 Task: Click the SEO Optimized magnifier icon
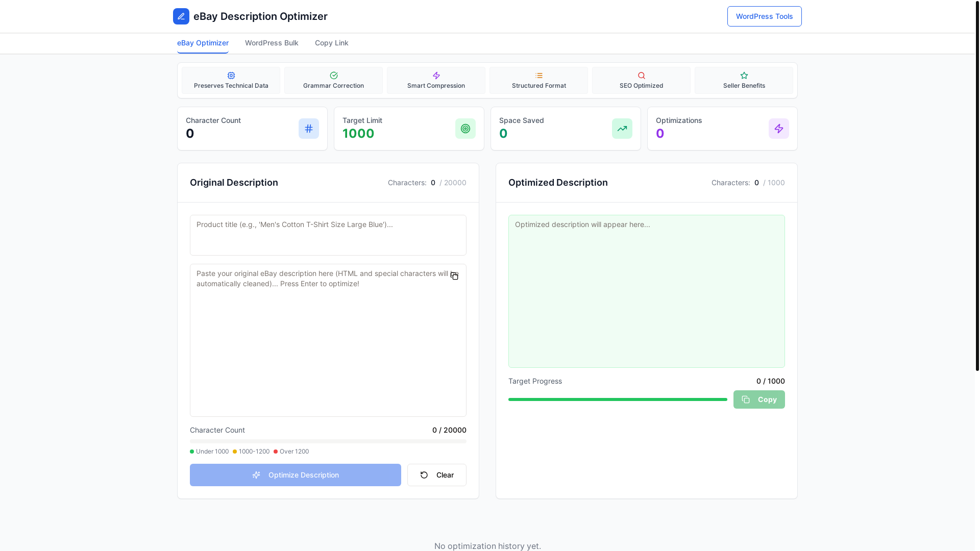642,76
